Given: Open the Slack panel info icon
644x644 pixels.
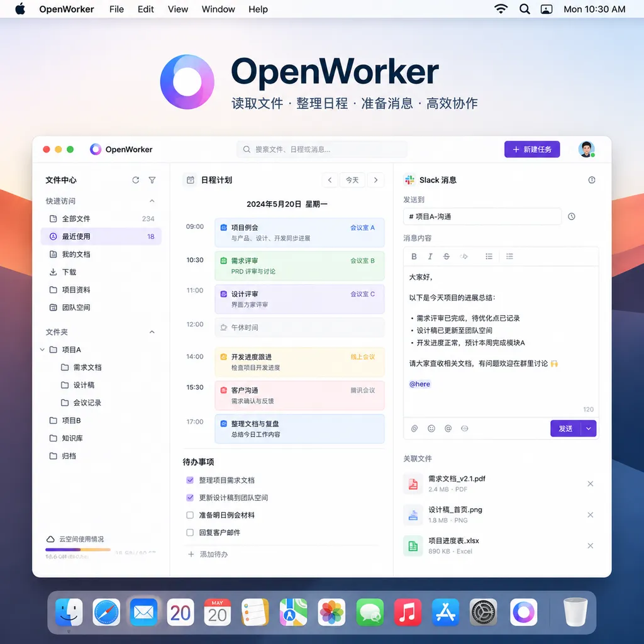Looking at the screenshot, I should (x=591, y=180).
